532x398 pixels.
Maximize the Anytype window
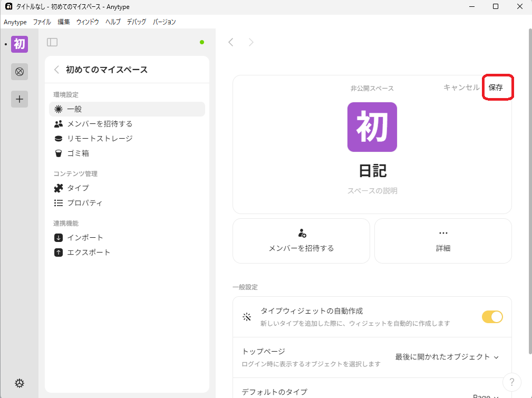tap(496, 6)
